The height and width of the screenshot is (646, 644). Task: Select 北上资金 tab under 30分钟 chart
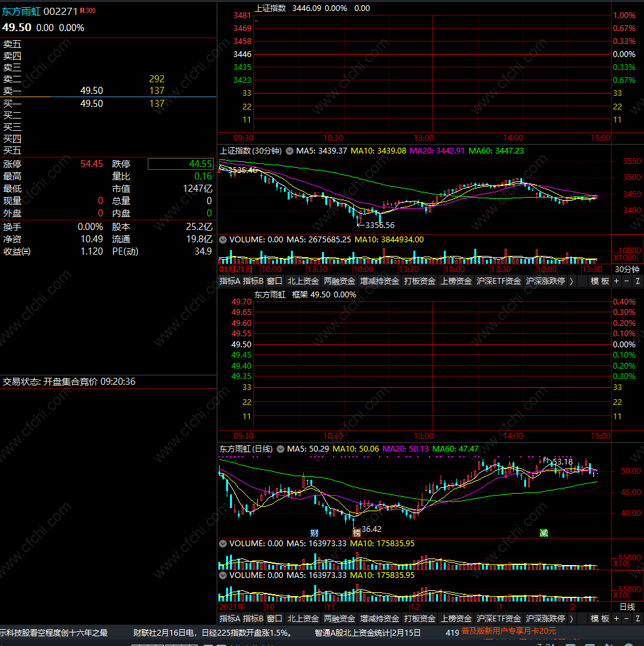(303, 281)
